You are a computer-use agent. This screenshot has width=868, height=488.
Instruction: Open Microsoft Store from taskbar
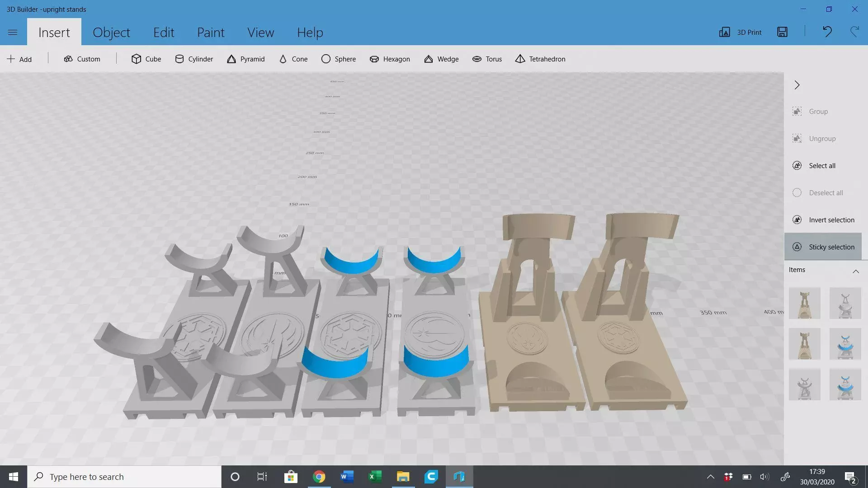click(x=291, y=477)
